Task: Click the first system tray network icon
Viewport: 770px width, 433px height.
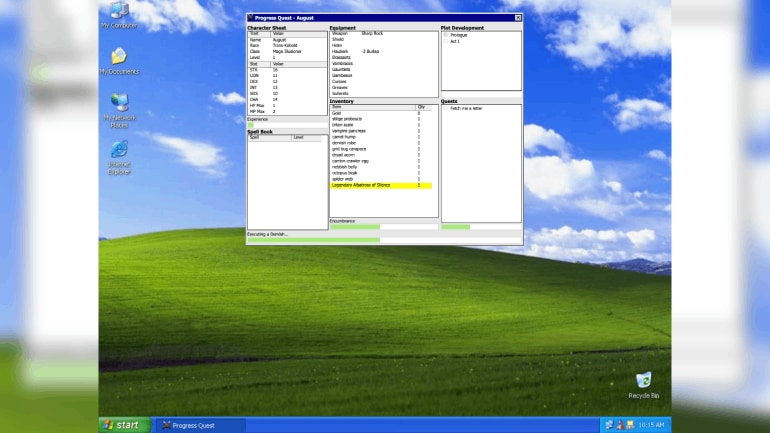Action: coord(609,425)
